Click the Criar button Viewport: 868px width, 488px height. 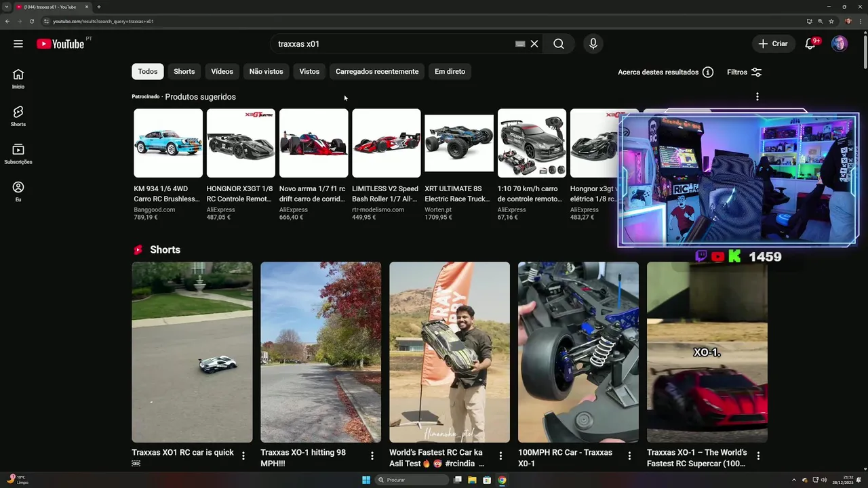[x=773, y=44]
